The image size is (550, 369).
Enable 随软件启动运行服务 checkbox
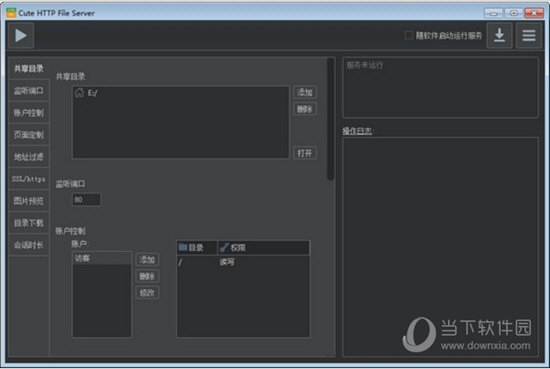point(408,35)
